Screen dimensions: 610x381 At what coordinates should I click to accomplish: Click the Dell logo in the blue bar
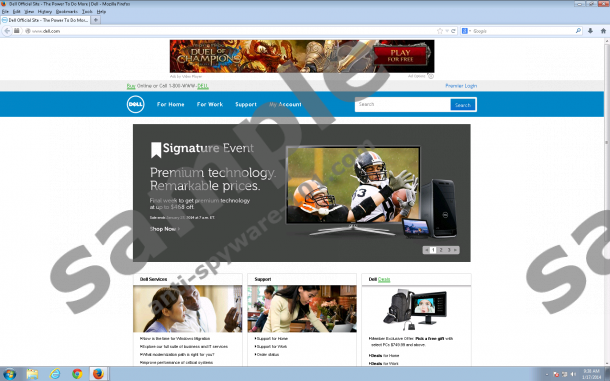coord(135,104)
